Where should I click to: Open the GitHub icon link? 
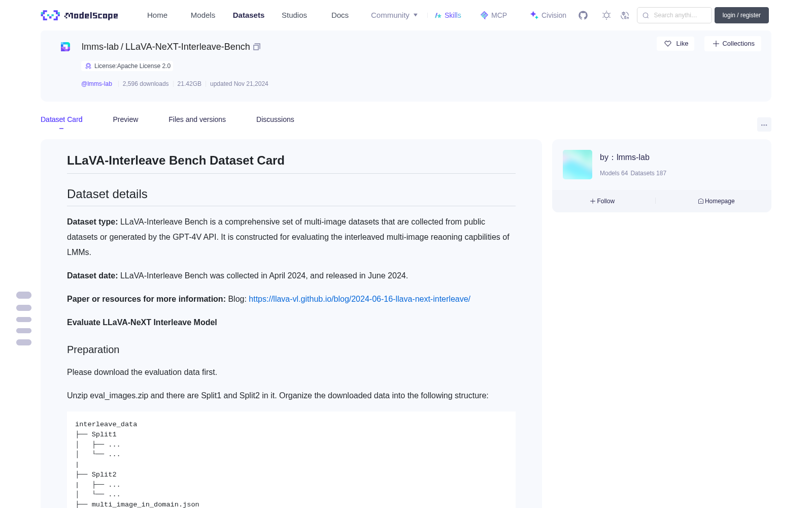(583, 15)
